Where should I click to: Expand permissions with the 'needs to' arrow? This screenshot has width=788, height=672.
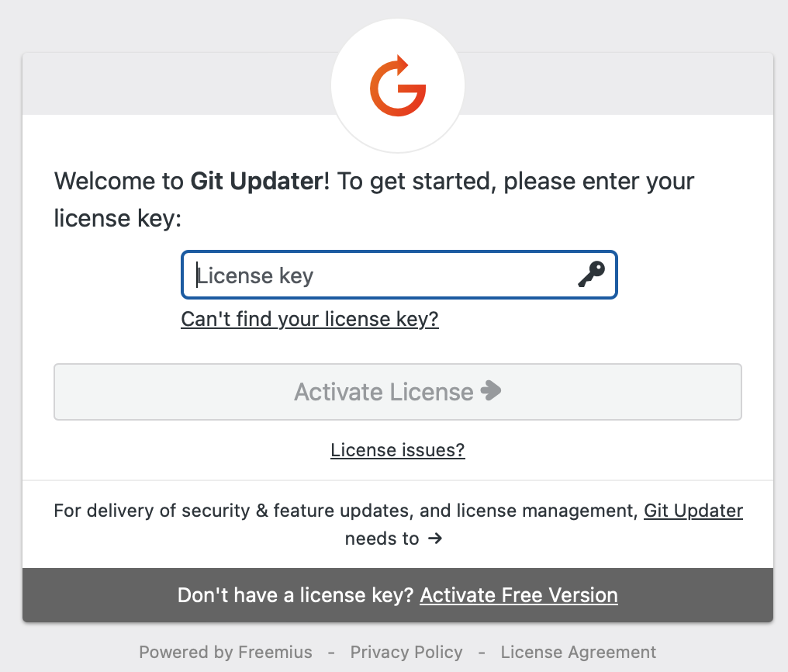pos(435,539)
